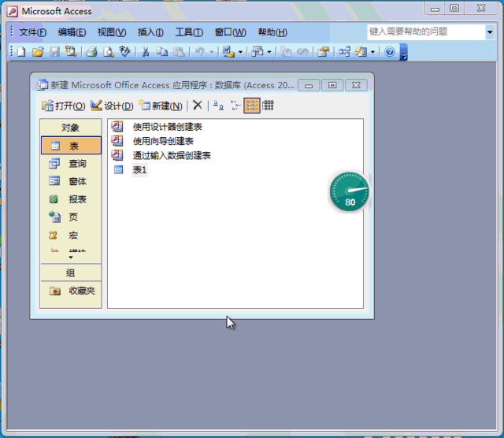The height and width of the screenshot is (438, 504).
Task: Open Print Preview from the toolbar
Action: [x=109, y=52]
